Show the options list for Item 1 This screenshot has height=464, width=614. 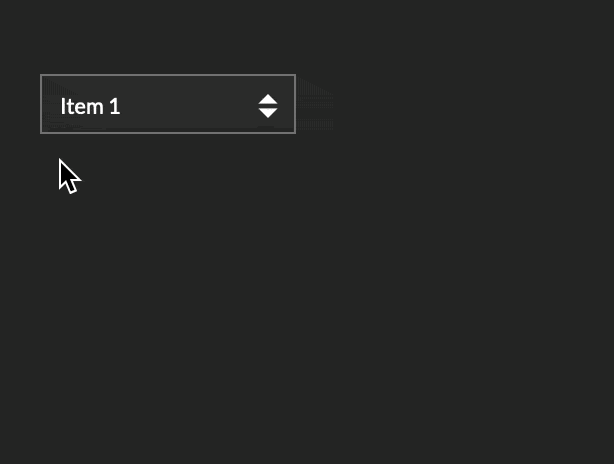(x=168, y=104)
